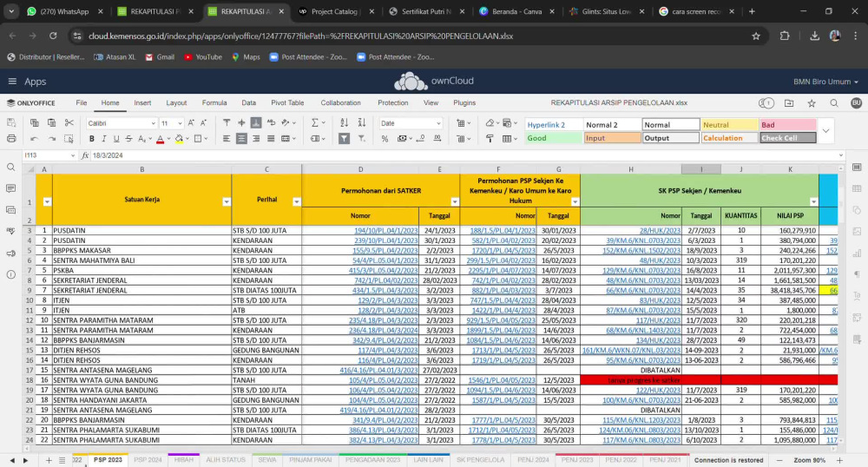Open cell settings in right sidebar
868x467 pixels.
[857, 168]
